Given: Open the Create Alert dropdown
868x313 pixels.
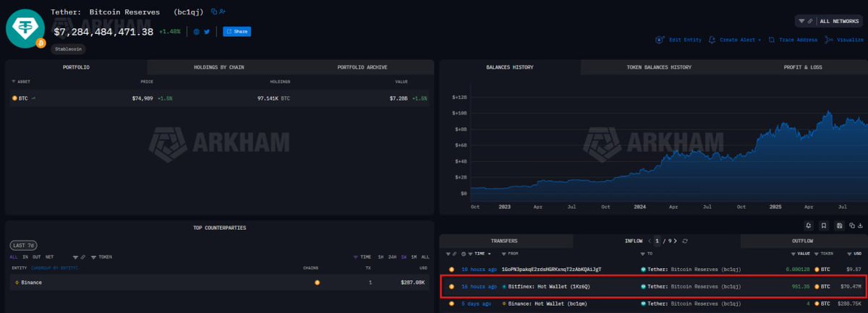Looking at the screenshot, I should coord(735,40).
